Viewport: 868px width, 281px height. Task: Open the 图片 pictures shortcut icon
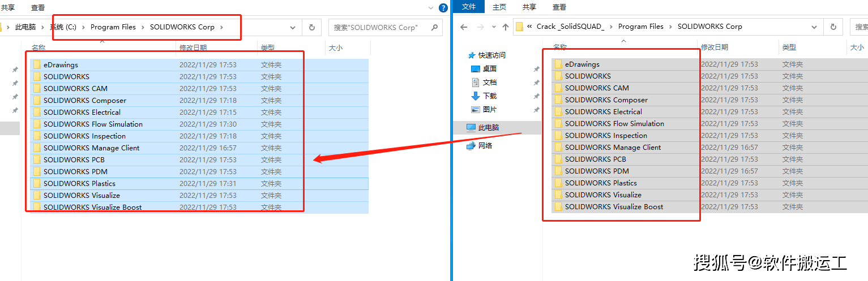click(x=476, y=110)
